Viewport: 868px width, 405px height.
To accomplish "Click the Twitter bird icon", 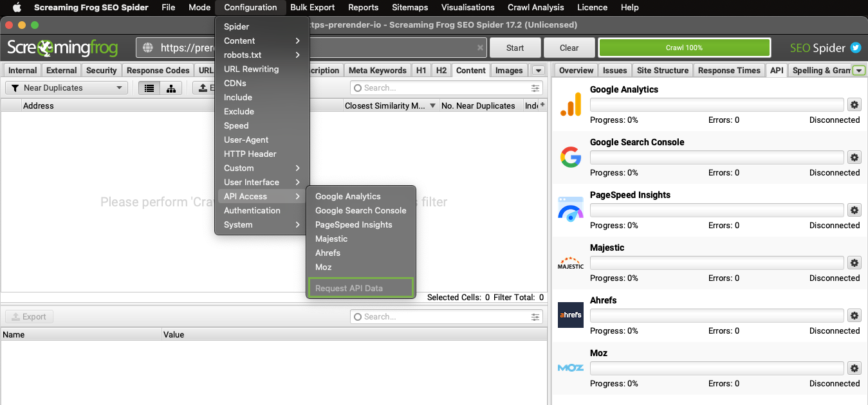I will (x=856, y=48).
